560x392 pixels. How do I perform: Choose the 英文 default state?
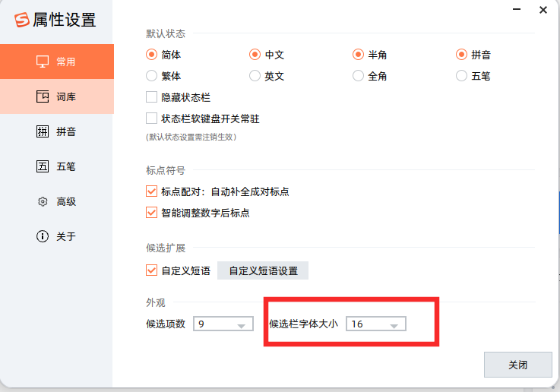coord(255,76)
